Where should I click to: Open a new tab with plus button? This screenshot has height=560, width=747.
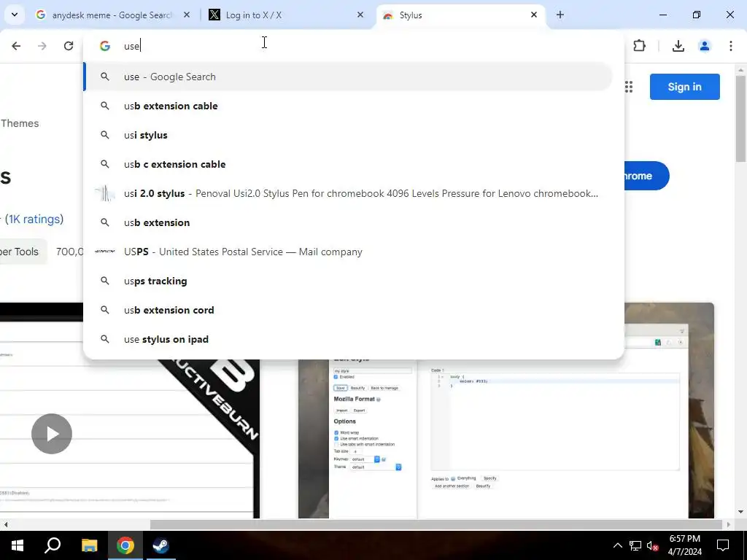click(560, 15)
